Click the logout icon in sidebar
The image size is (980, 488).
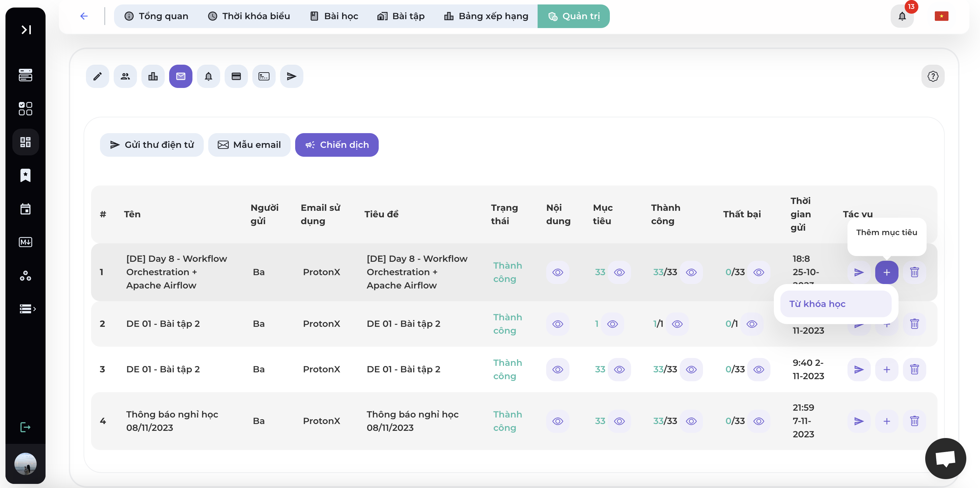25,427
